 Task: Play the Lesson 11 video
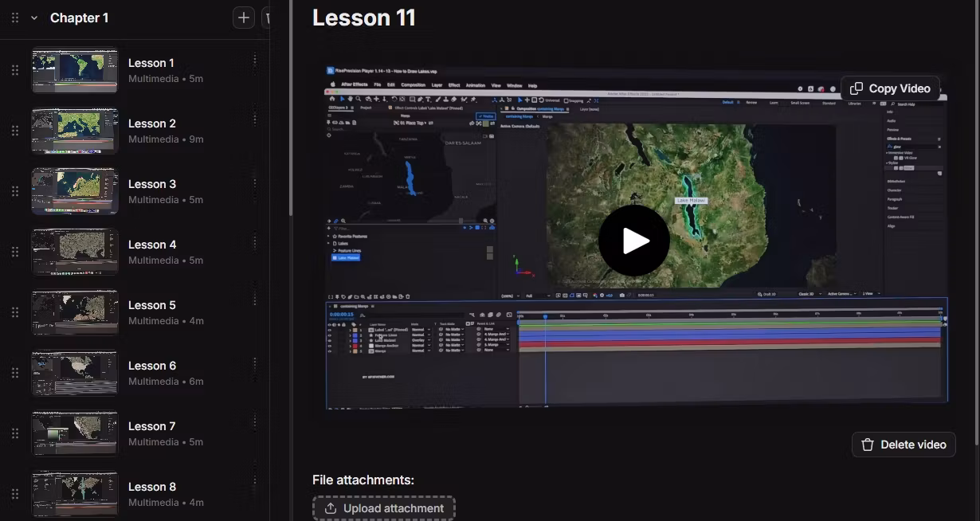click(634, 241)
